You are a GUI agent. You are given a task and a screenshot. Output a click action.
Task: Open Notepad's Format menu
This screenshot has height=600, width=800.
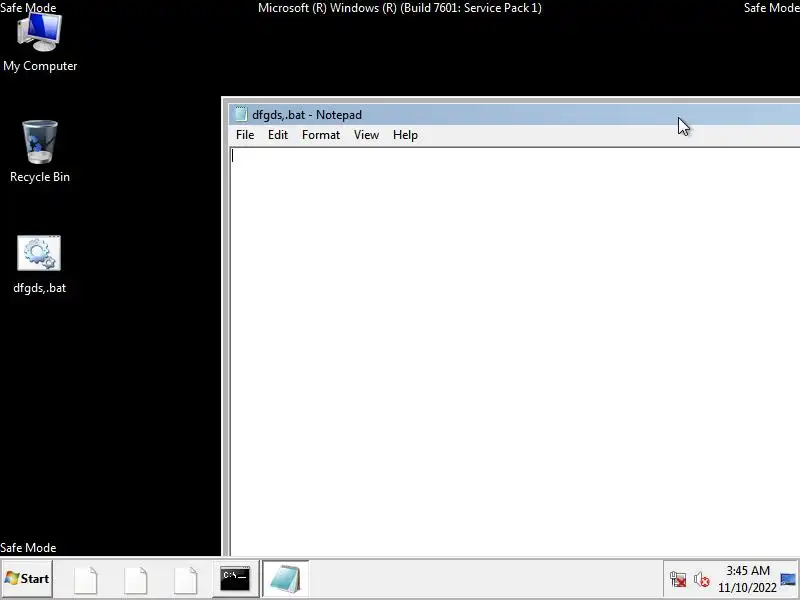click(x=321, y=135)
